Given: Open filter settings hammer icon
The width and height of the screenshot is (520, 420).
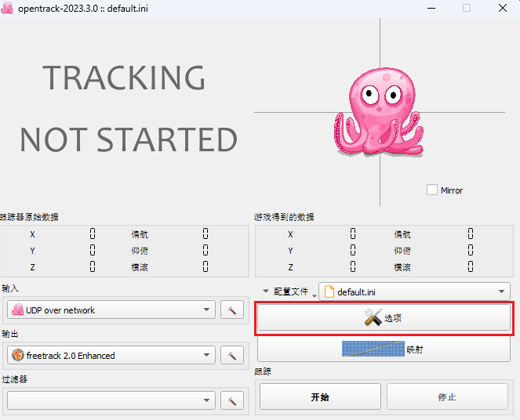Looking at the screenshot, I should coord(232,400).
